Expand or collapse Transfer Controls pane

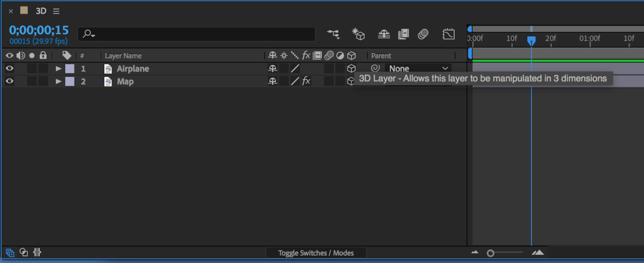tap(24, 252)
